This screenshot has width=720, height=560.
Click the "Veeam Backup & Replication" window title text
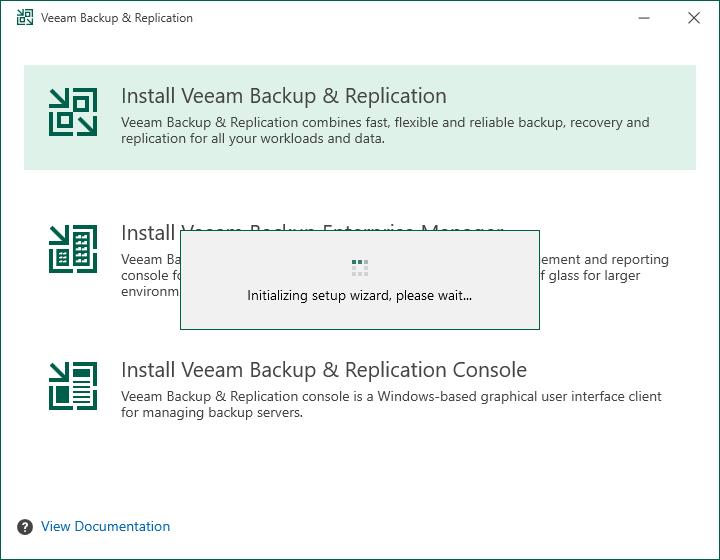[117, 18]
